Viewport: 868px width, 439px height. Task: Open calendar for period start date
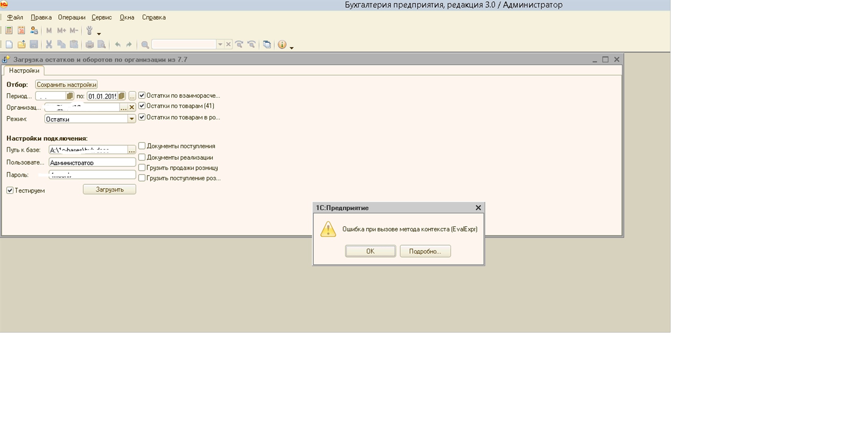[x=70, y=96]
